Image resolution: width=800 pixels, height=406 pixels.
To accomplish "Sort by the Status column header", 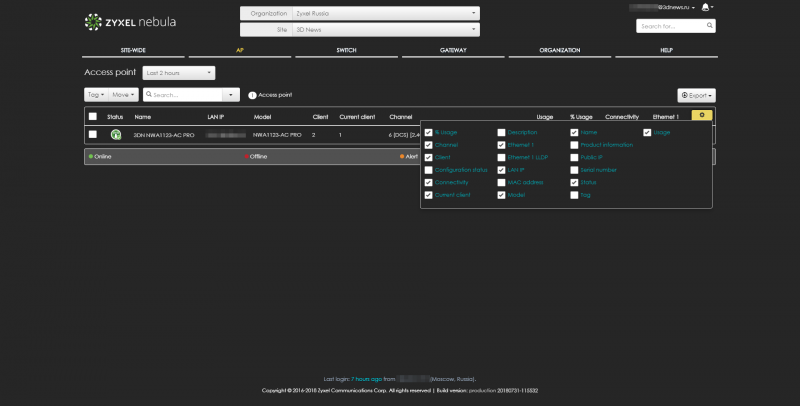I will point(115,117).
